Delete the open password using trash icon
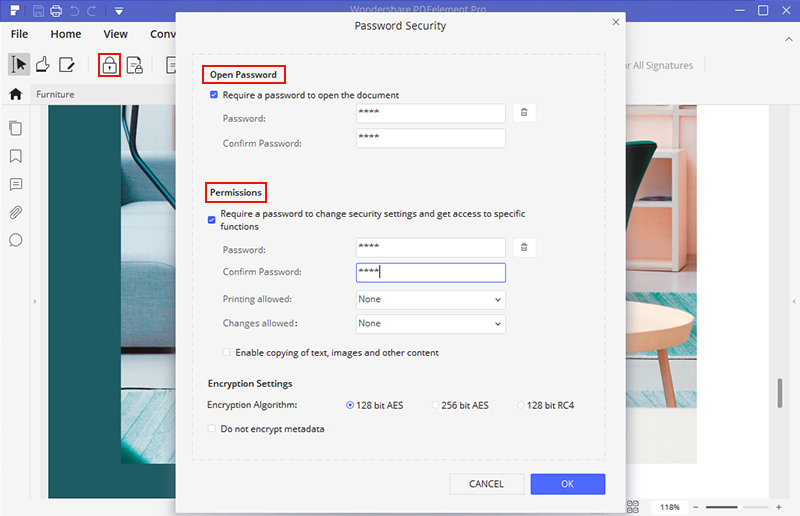 pos(524,113)
